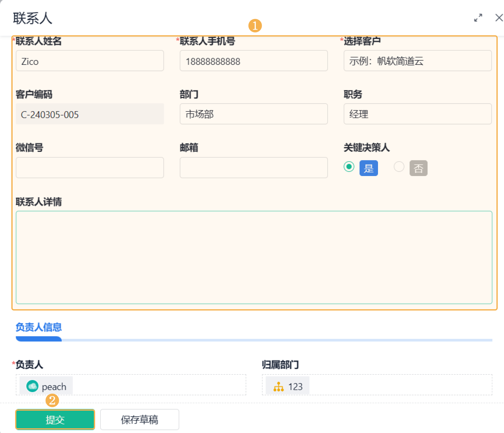
Task: Expand the contact dialog to fullscreen
Action: (478, 18)
